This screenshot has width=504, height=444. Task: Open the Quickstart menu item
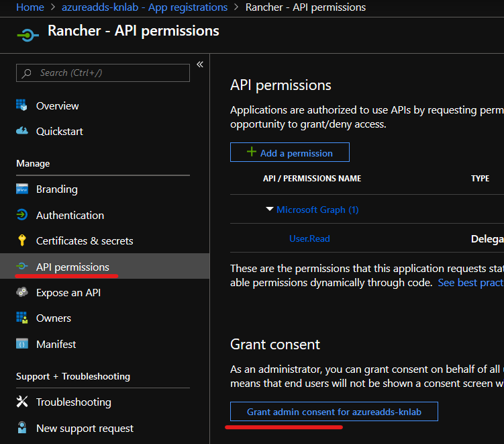pyautogui.click(x=60, y=131)
